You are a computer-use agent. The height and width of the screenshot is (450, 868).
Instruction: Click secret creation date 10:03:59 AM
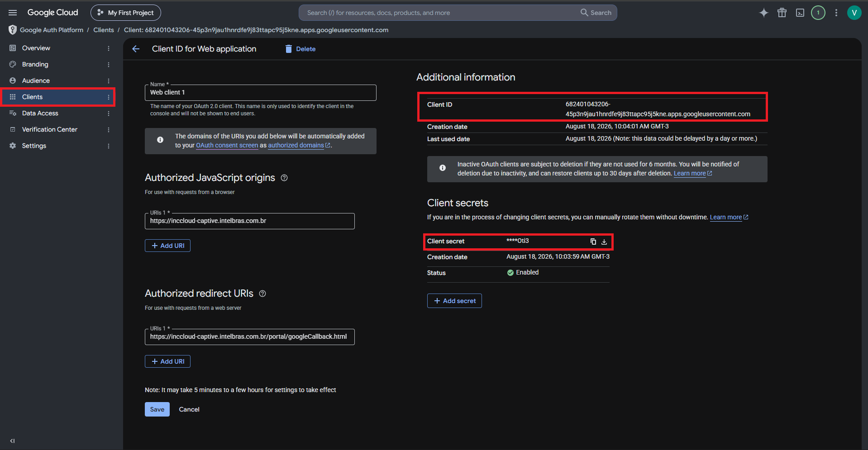[x=558, y=256]
